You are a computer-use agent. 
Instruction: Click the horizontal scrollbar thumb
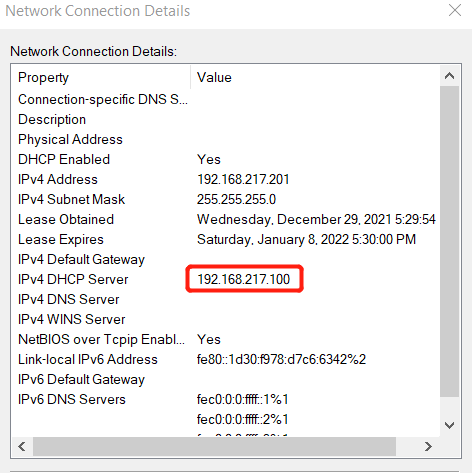click(214, 446)
